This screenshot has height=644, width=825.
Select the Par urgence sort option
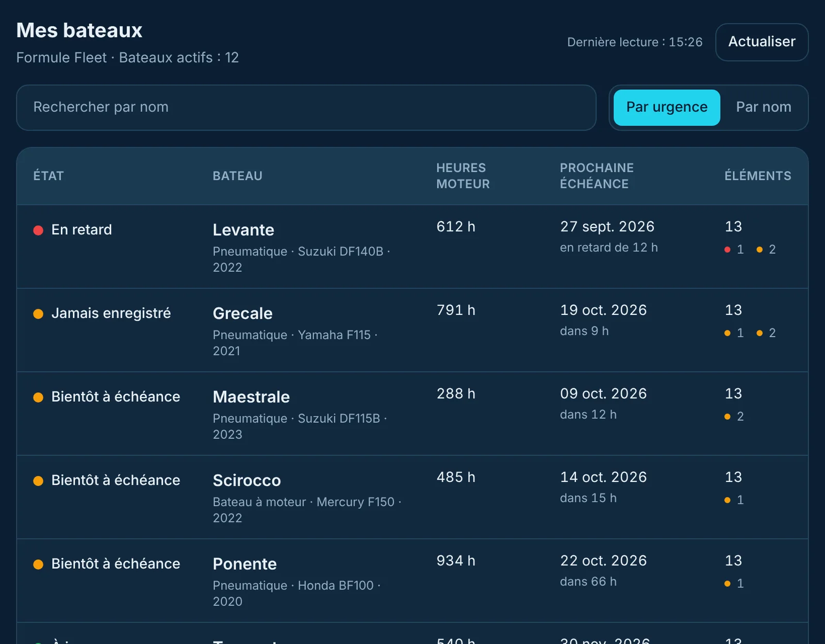pos(667,107)
